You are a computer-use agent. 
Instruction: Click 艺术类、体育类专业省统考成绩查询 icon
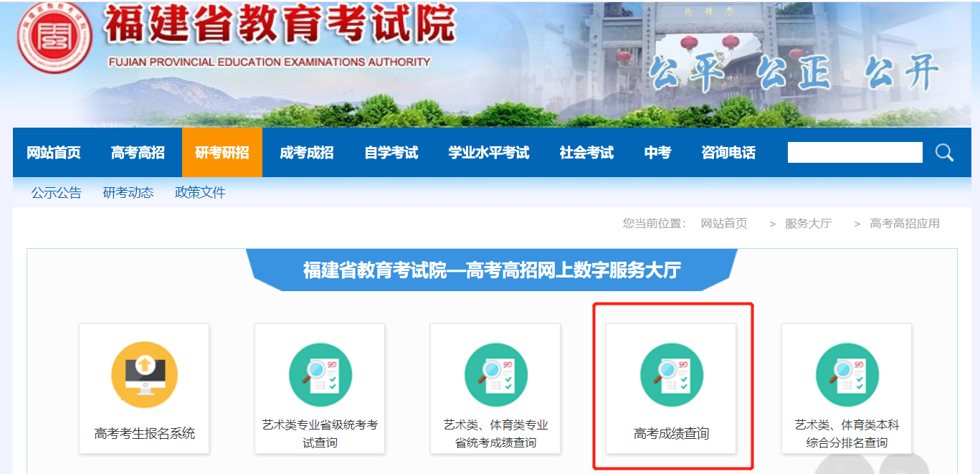pos(495,374)
